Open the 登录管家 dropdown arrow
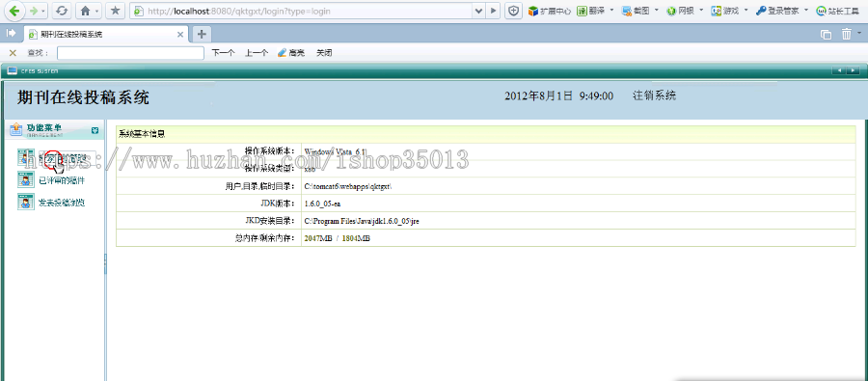 [x=805, y=10]
